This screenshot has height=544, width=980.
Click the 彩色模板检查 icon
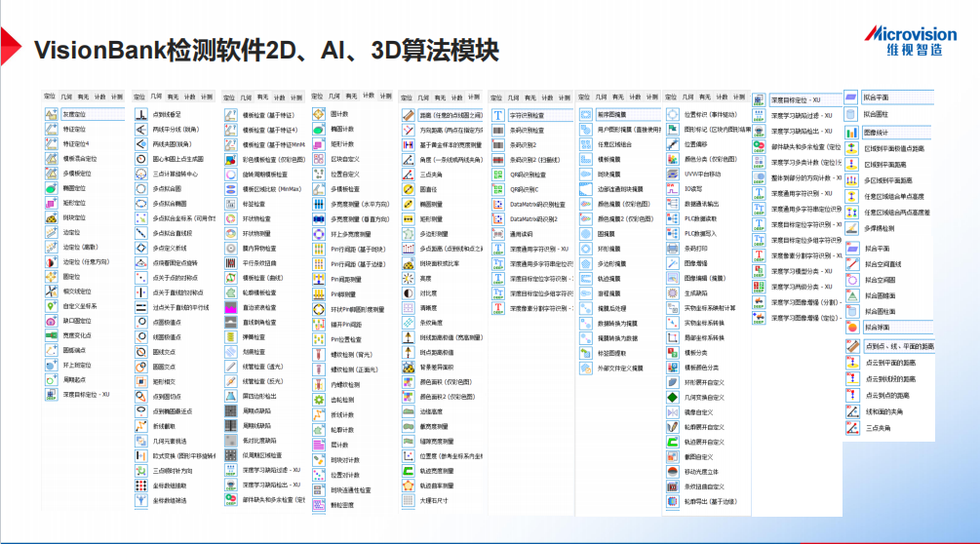pyautogui.click(x=231, y=159)
